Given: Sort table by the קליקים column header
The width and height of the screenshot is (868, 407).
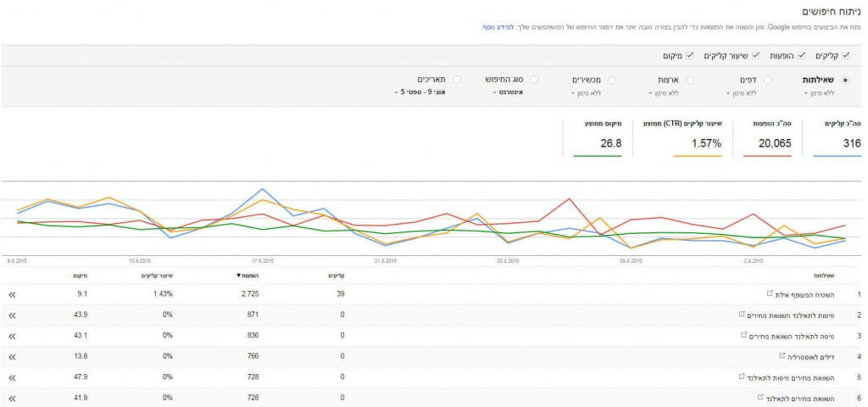Looking at the screenshot, I should click(x=337, y=276).
